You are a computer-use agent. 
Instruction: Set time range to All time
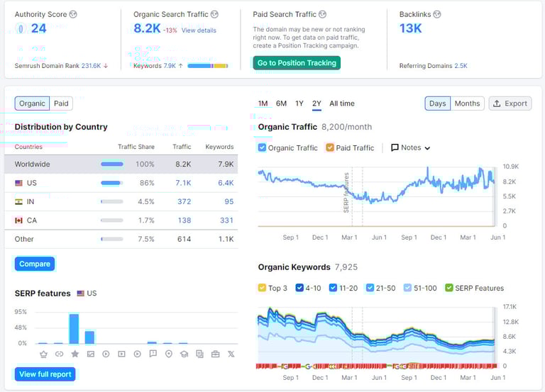(342, 103)
